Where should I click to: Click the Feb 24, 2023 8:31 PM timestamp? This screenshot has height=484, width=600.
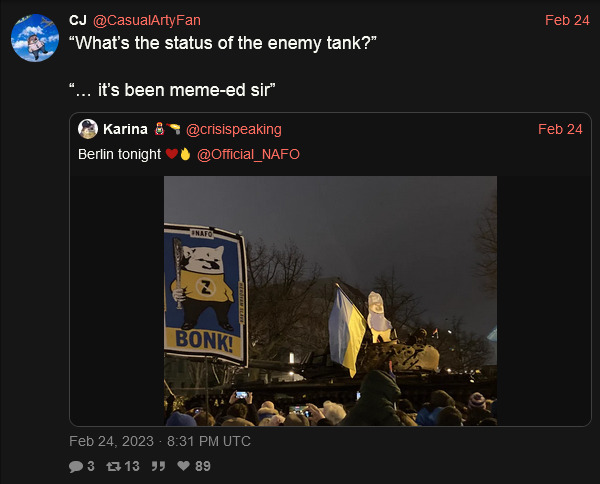point(160,441)
